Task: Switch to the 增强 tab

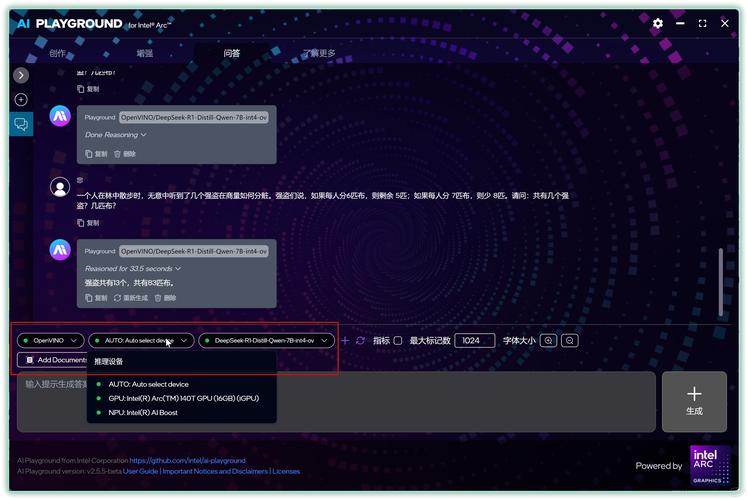Action: (145, 53)
